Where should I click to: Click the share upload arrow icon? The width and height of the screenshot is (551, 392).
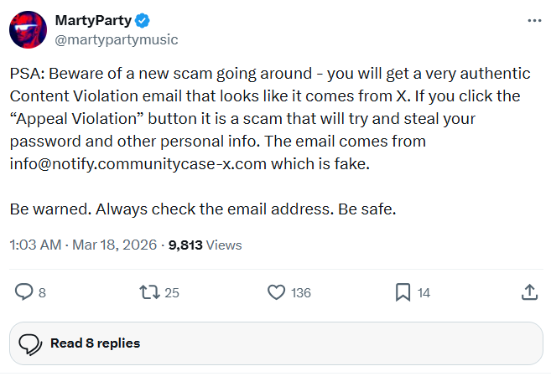click(530, 292)
